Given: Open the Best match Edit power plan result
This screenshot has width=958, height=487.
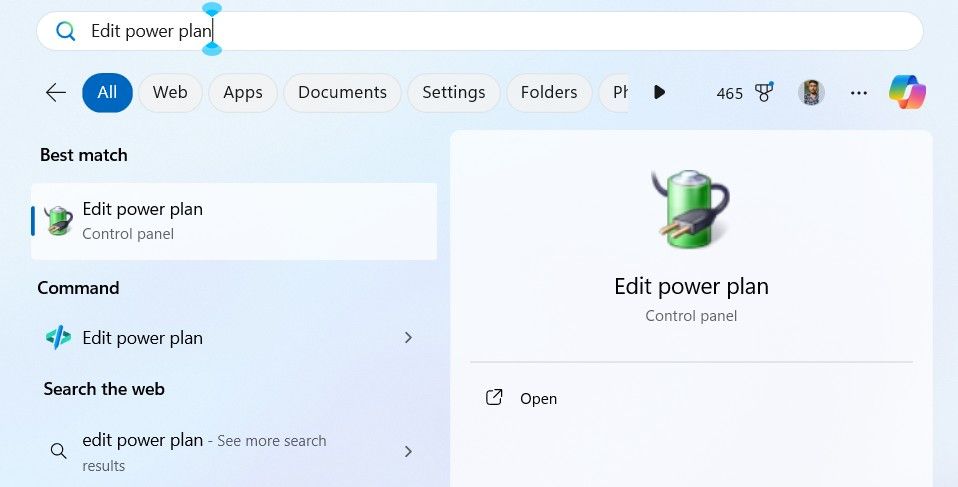Looking at the screenshot, I should coord(234,221).
